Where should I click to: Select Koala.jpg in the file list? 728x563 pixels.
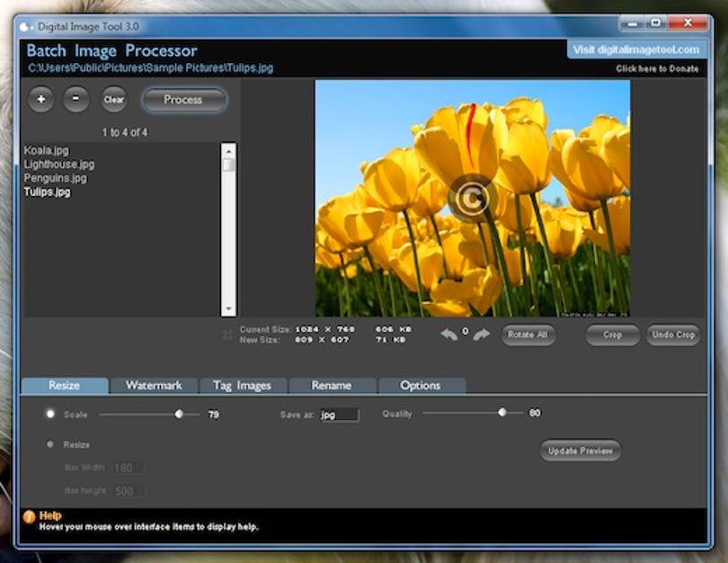pos(47,150)
